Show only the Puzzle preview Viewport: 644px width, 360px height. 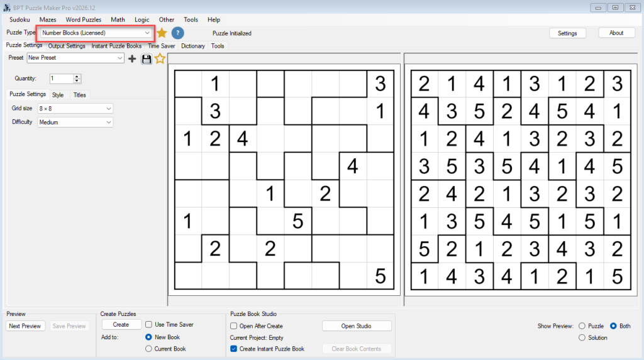[x=582, y=326]
